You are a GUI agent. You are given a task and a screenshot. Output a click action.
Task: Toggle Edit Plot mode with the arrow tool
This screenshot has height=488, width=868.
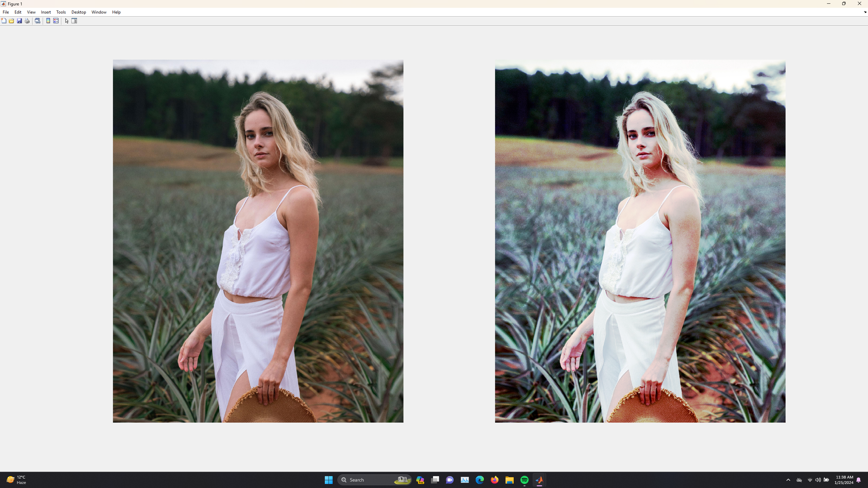click(66, 21)
